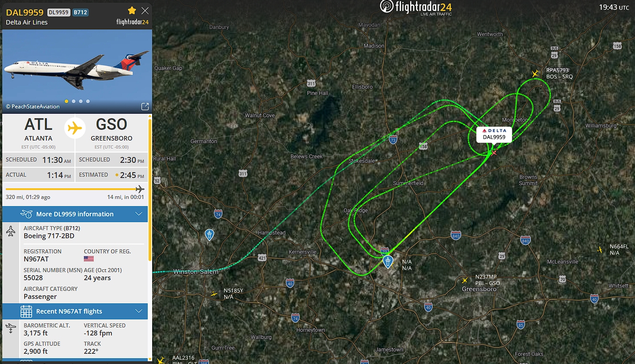Expand Recent N967AT flights section
Image resolution: width=635 pixels, height=364 pixels.
[x=75, y=311]
